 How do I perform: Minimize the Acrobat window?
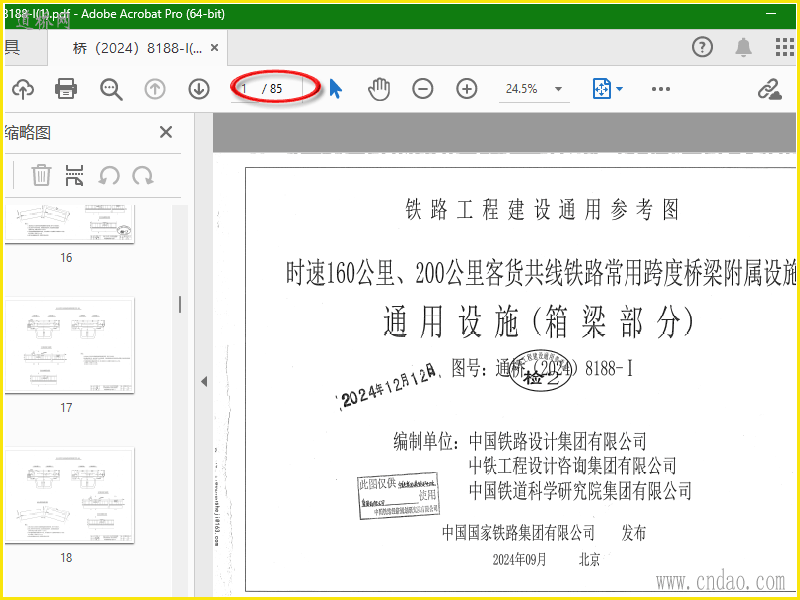[771, 14]
